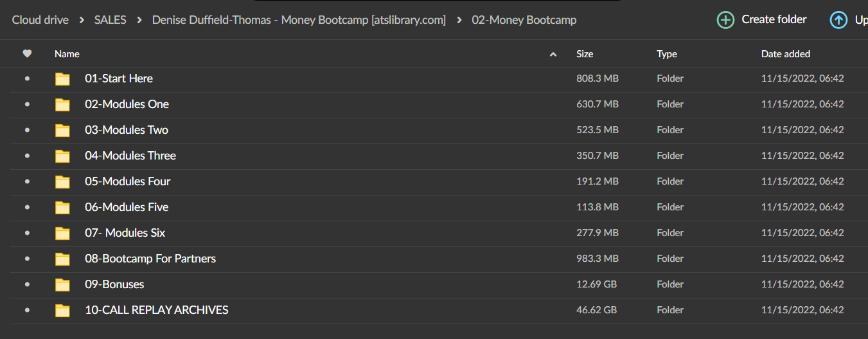
Task: Open the 10-CALL REPLAY ARCHIVES folder icon
Action: tap(62, 311)
